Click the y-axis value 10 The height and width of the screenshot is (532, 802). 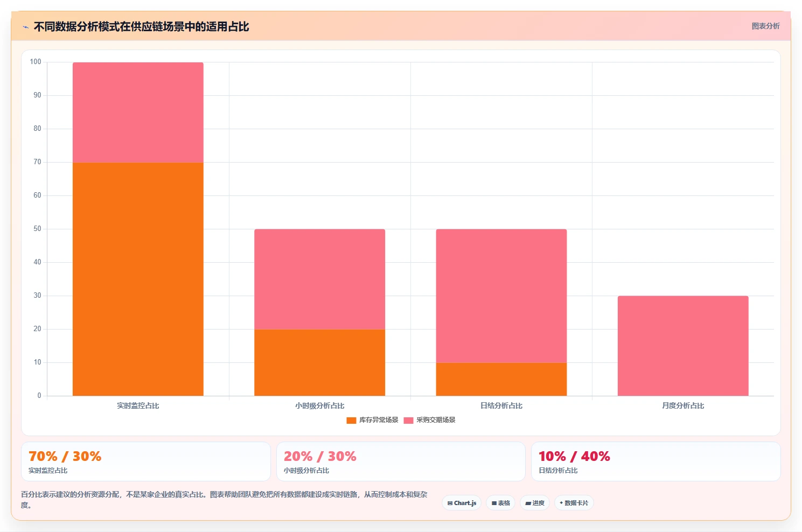[x=37, y=362]
